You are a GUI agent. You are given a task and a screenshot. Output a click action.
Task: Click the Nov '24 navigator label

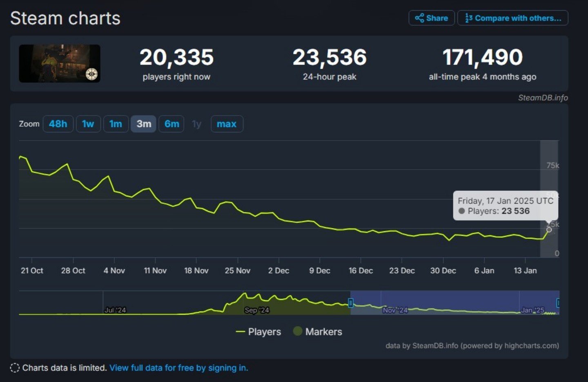(395, 310)
